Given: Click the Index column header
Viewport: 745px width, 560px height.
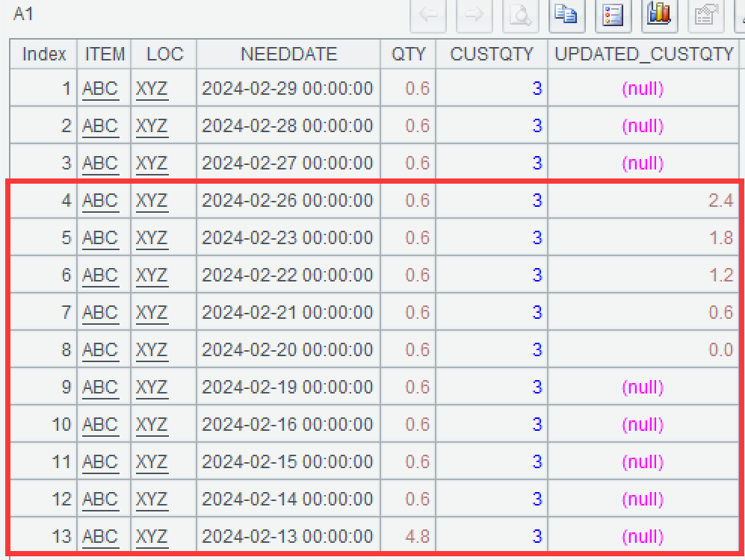Looking at the screenshot, I should coord(44,55).
